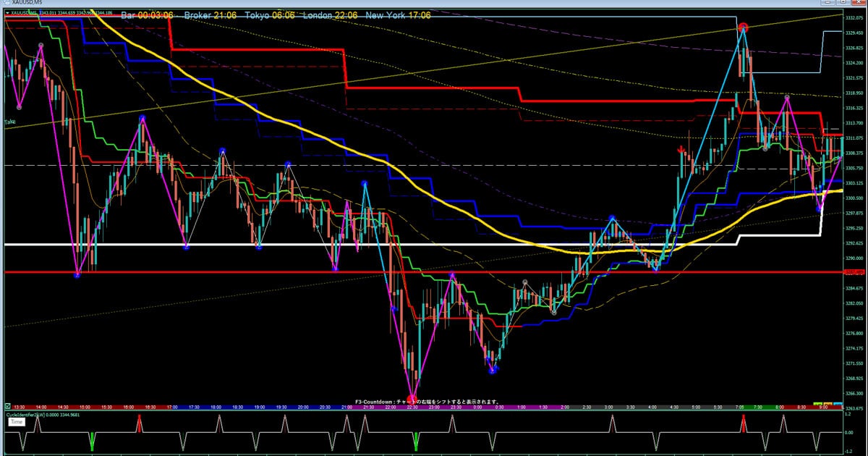Click the F3-Countdown message text

(x=427, y=402)
